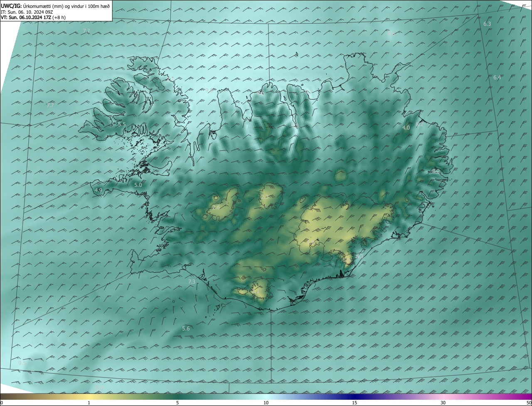The width and height of the screenshot is (532, 406).
Task: Click the 9.5 value label on the map
Action: pyautogui.click(x=22, y=363)
